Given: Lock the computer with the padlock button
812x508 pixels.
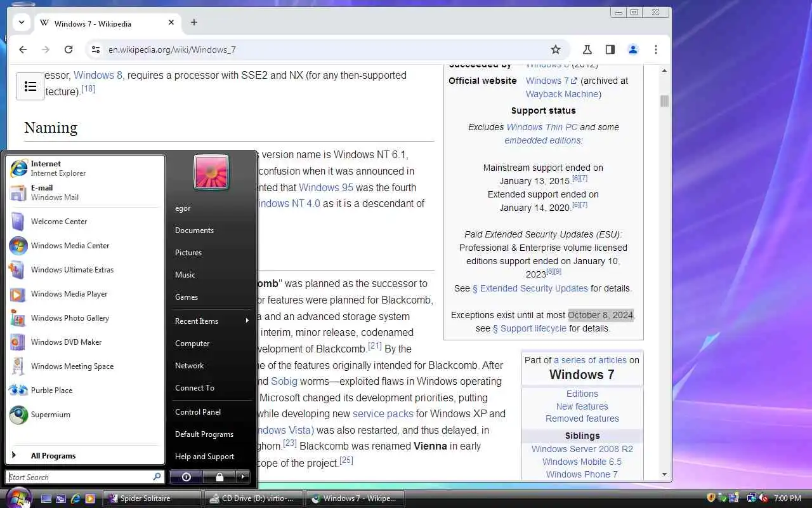Looking at the screenshot, I should click(219, 477).
